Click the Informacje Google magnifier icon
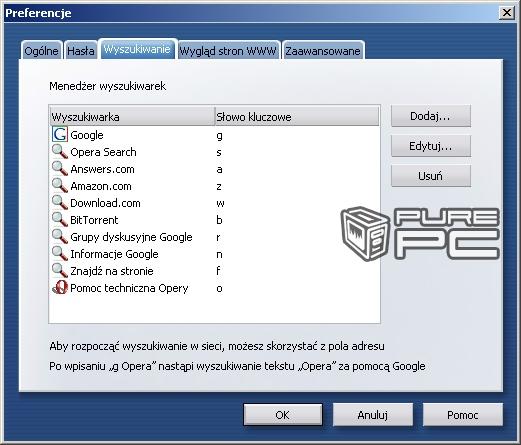This screenshot has width=521, height=445. pos(60,254)
